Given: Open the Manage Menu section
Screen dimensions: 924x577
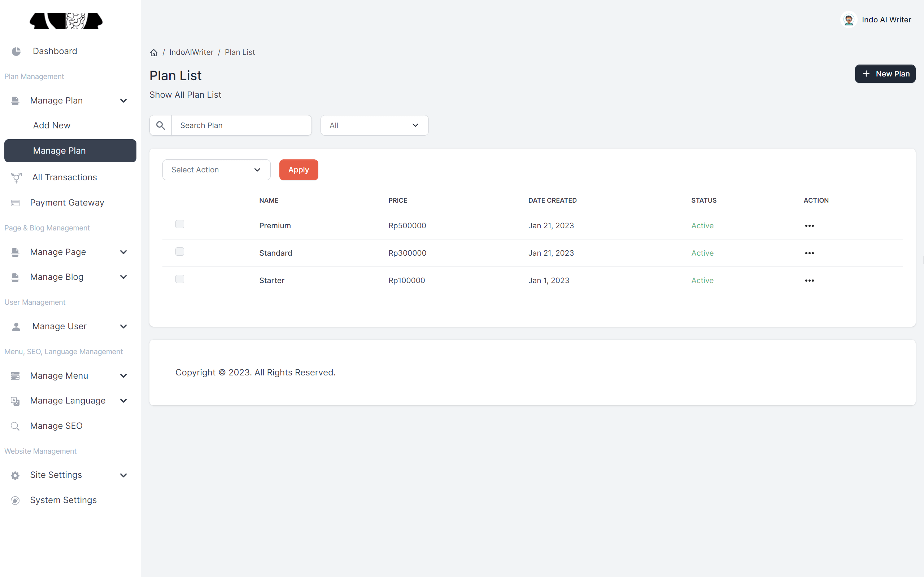Looking at the screenshot, I should (x=59, y=375).
